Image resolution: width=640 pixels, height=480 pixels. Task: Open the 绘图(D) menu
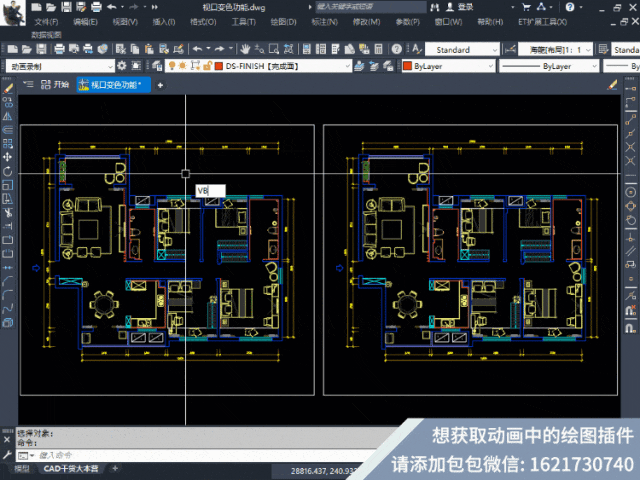[284, 22]
